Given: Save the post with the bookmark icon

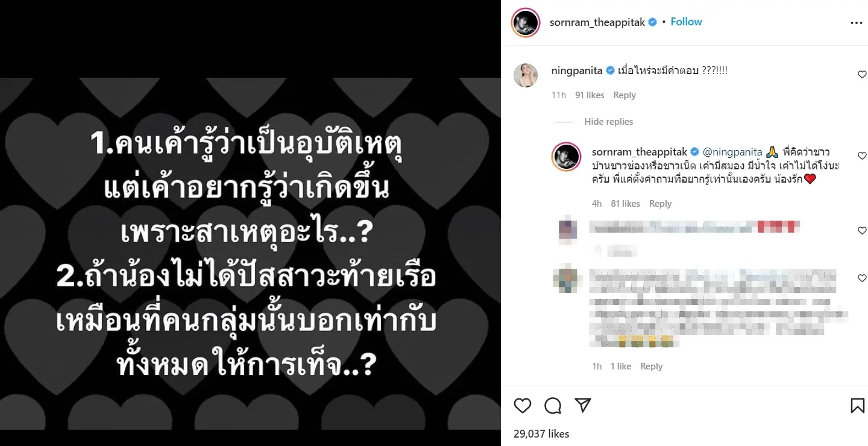Looking at the screenshot, I should 857,406.
